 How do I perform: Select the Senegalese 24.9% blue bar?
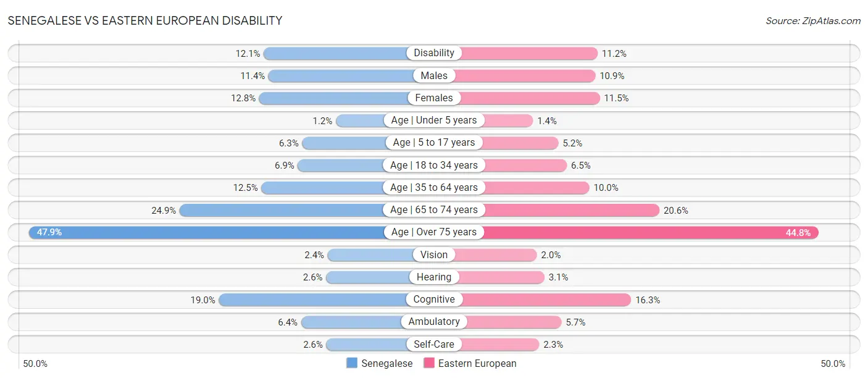(x=284, y=210)
